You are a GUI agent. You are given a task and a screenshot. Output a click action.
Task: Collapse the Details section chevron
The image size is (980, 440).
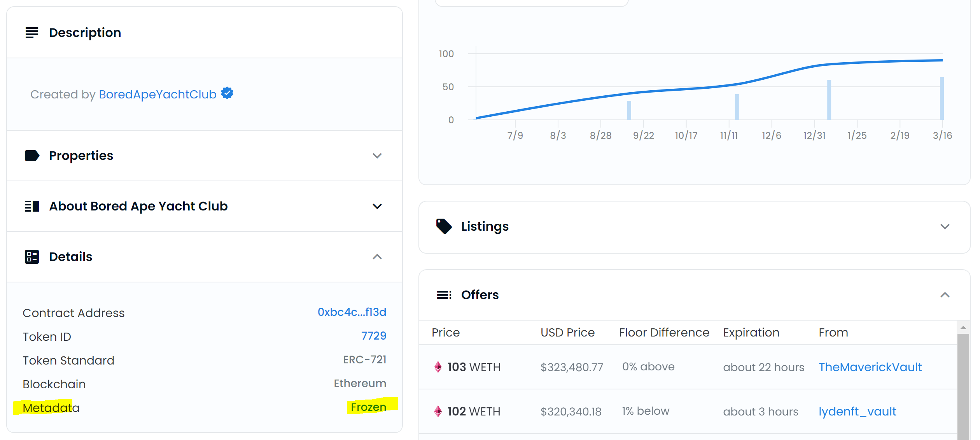pos(377,257)
